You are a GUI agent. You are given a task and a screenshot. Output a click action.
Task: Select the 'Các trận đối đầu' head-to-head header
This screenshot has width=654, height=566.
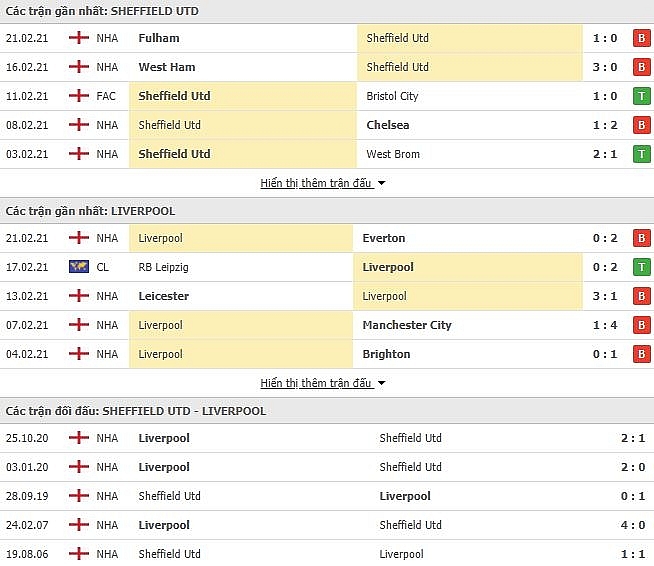click(136, 411)
